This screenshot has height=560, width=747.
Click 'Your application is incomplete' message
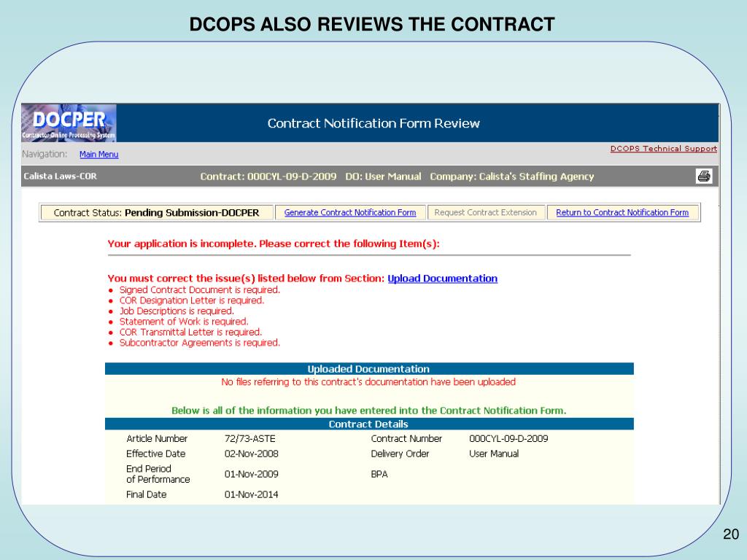tap(274, 244)
